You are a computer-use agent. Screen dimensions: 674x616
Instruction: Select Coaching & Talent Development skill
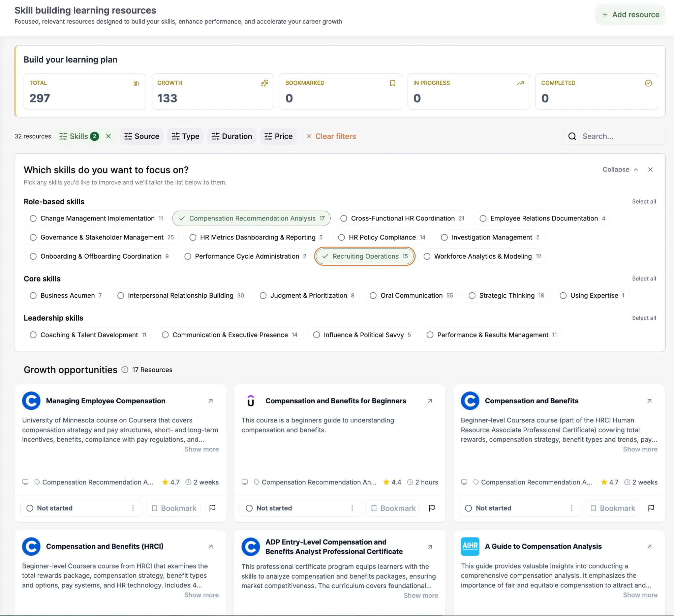click(x=88, y=335)
